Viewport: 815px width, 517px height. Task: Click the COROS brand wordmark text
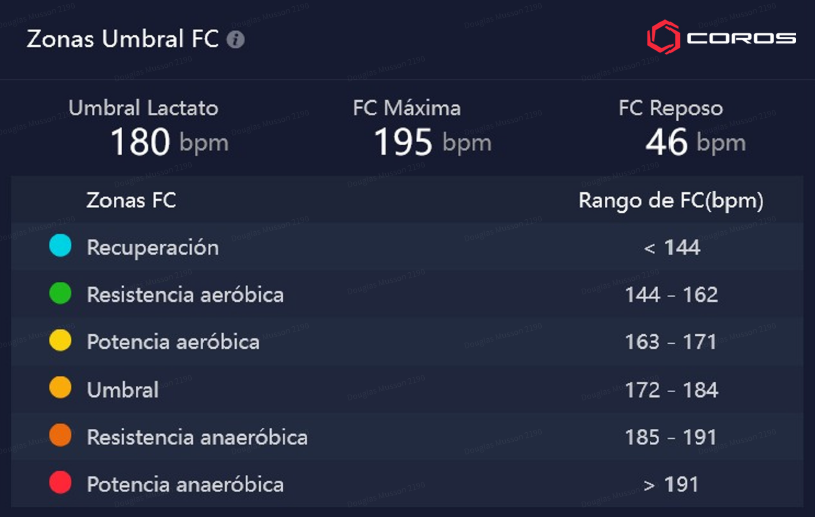point(741,38)
